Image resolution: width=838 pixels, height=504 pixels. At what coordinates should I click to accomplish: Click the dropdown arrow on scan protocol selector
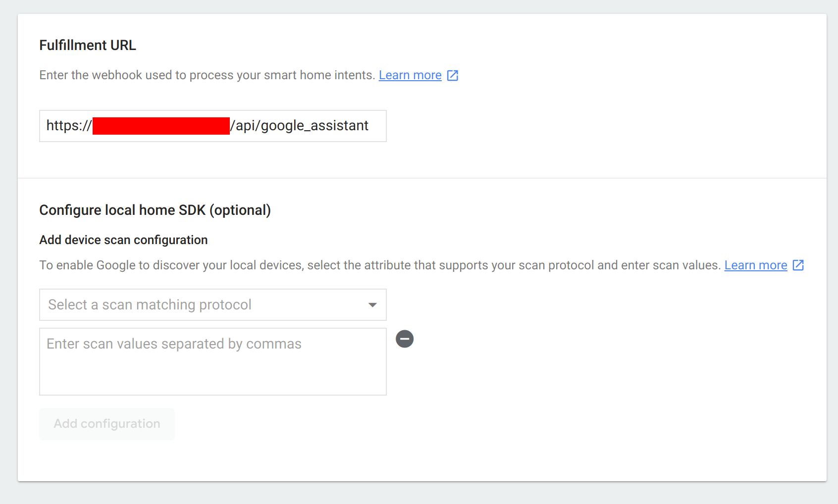(372, 305)
